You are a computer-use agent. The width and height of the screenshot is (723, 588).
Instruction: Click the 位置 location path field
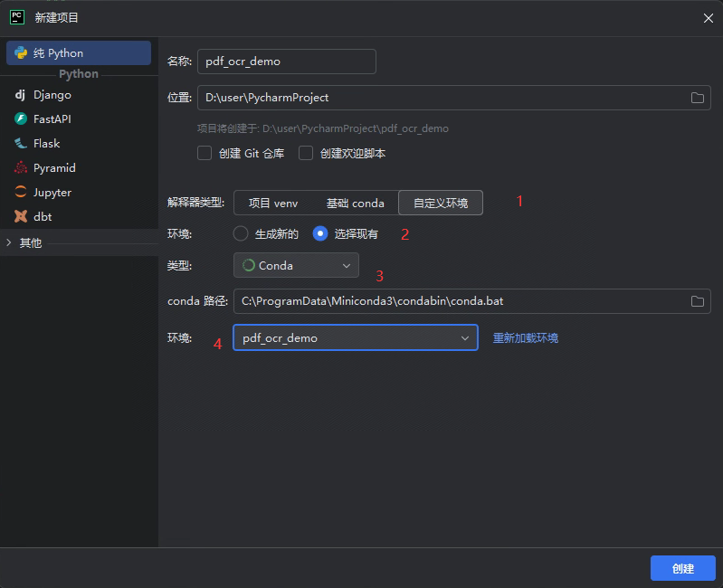pyautogui.click(x=453, y=98)
